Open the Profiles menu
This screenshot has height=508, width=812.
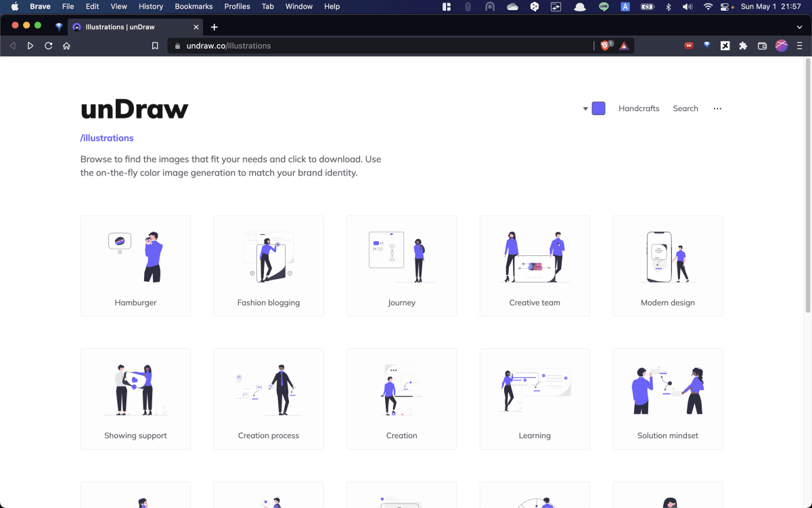coord(237,7)
